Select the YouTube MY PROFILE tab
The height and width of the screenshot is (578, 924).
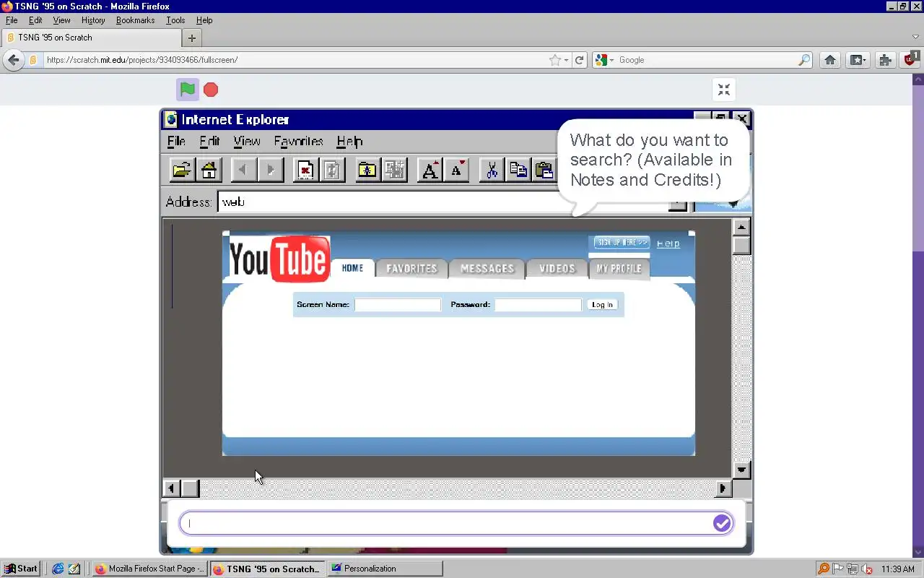pyautogui.click(x=619, y=268)
